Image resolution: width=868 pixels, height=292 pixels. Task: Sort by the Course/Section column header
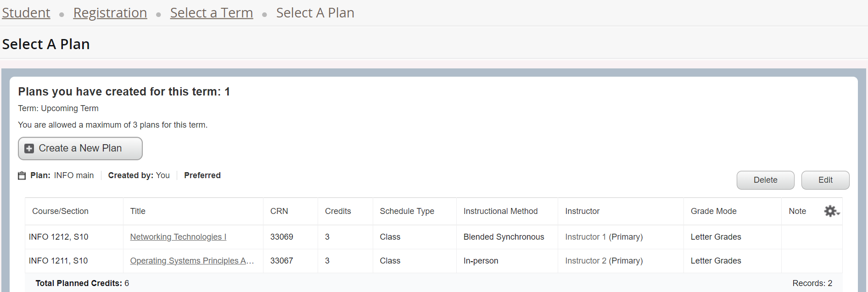[x=60, y=211]
